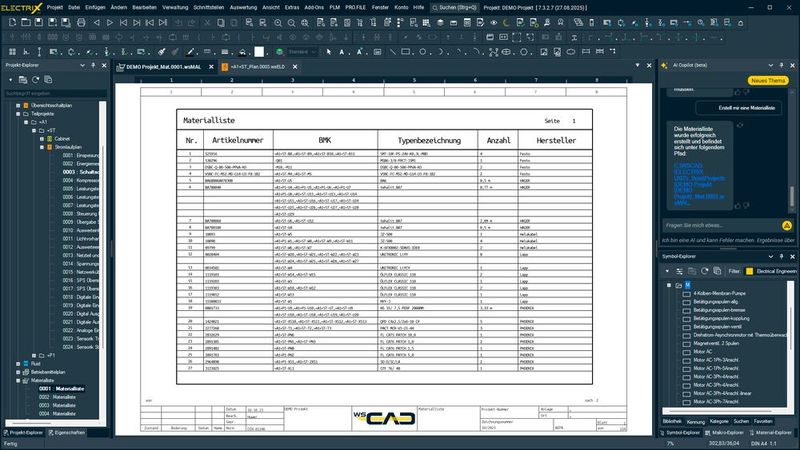800x450 pixels.
Task: Collapse the Teilprojekte tree node
Action: tap(18, 114)
